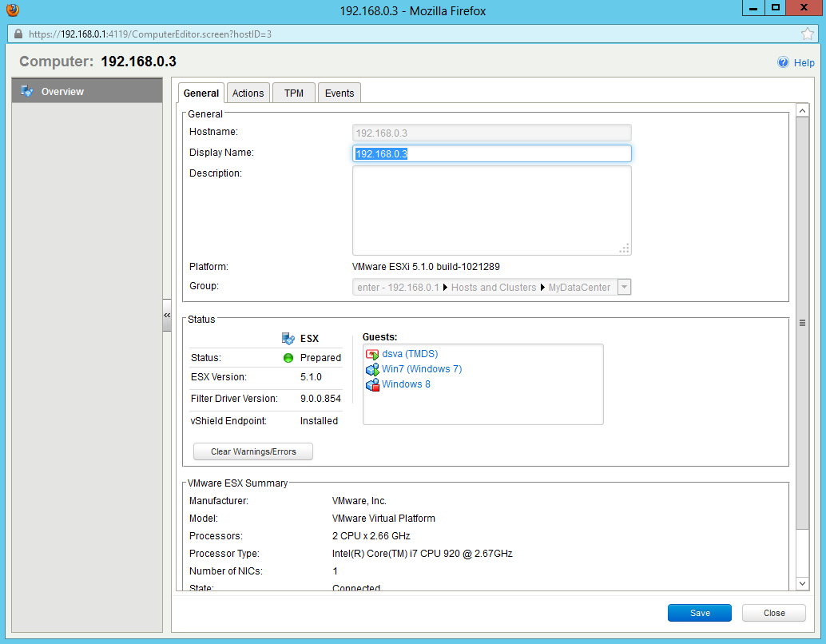Bookmark page with the star icon

point(807,34)
